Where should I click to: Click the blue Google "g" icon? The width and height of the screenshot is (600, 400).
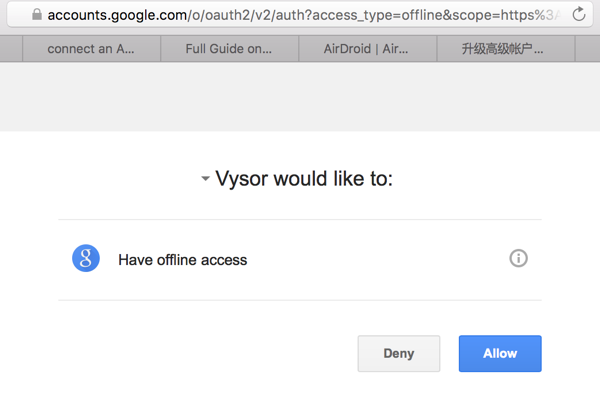click(86, 259)
